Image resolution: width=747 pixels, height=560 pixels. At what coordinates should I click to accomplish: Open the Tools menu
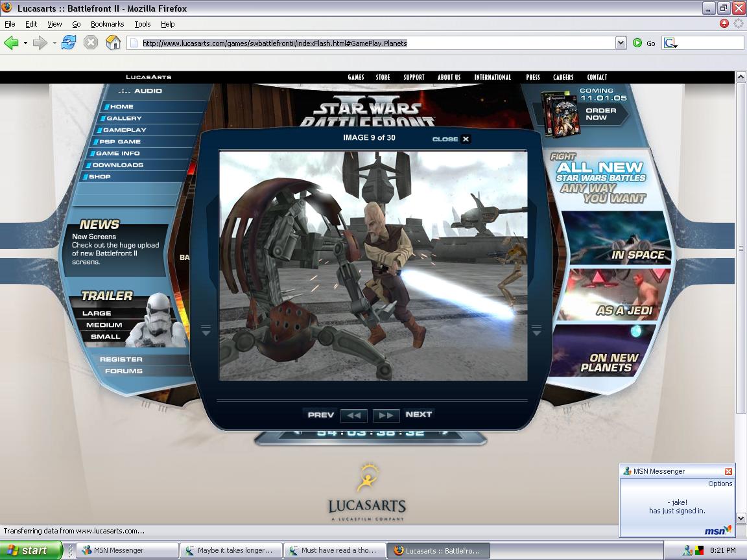click(143, 24)
